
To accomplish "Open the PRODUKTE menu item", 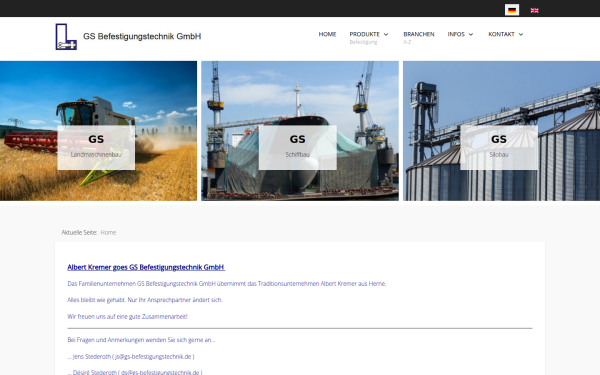I will pos(364,34).
